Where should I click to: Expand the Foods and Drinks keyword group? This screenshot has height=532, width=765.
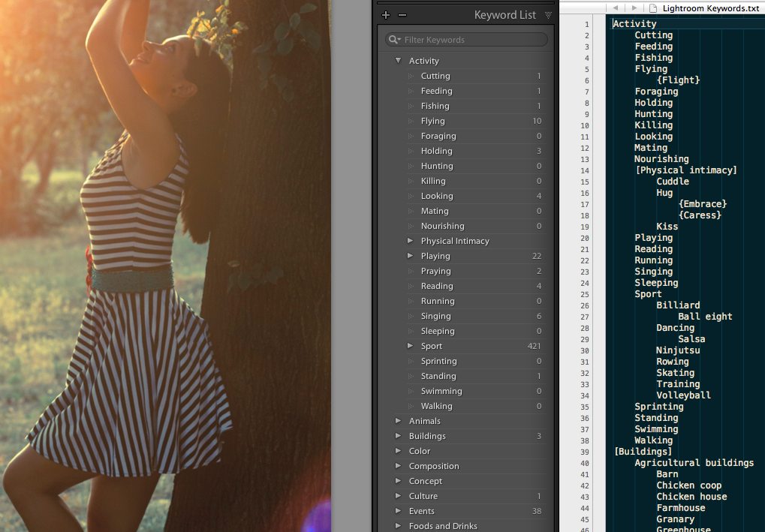398,526
